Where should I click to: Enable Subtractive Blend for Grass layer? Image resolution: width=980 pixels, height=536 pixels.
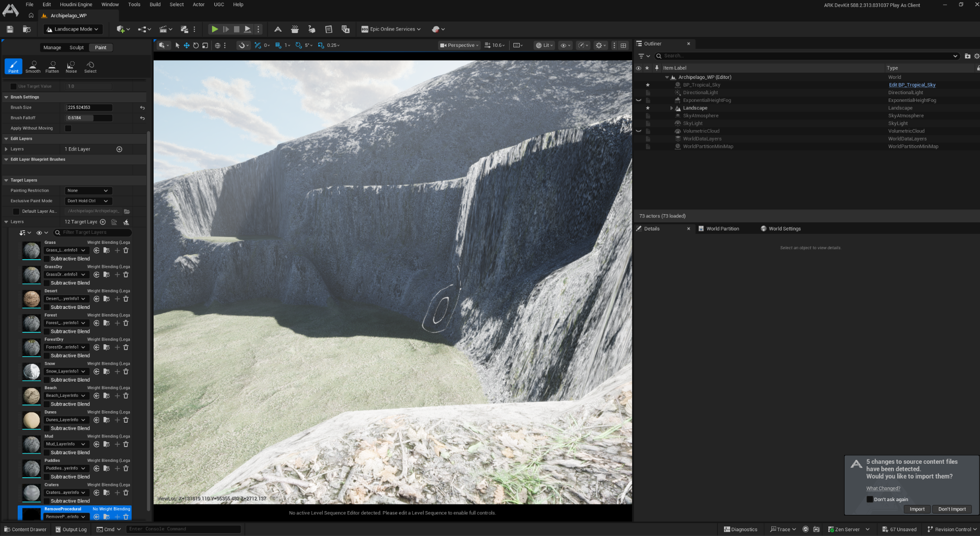(47, 259)
